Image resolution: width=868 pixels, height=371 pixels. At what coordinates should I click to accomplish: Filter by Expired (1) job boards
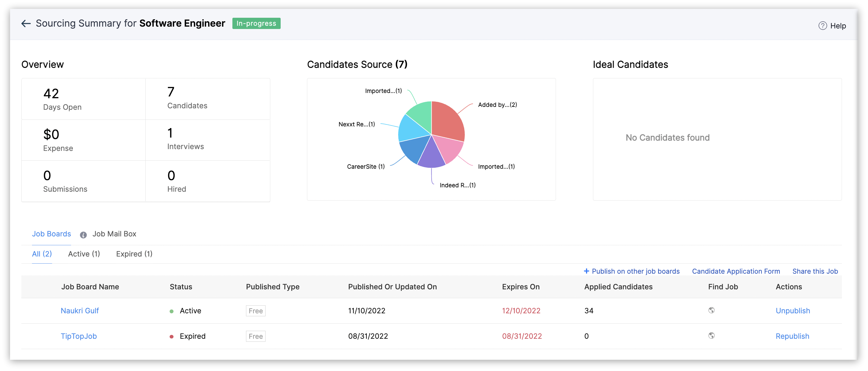click(134, 254)
